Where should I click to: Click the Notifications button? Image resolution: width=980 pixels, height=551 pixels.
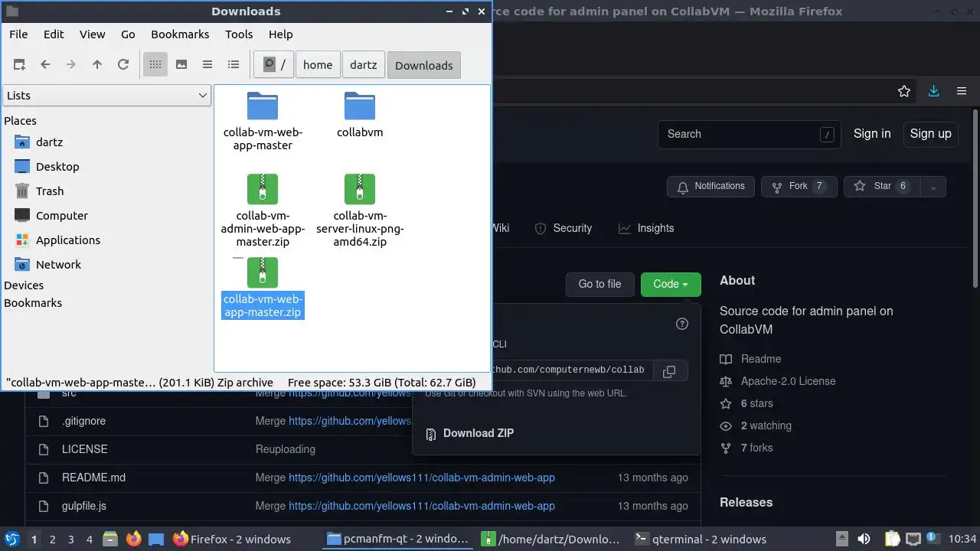coord(711,186)
